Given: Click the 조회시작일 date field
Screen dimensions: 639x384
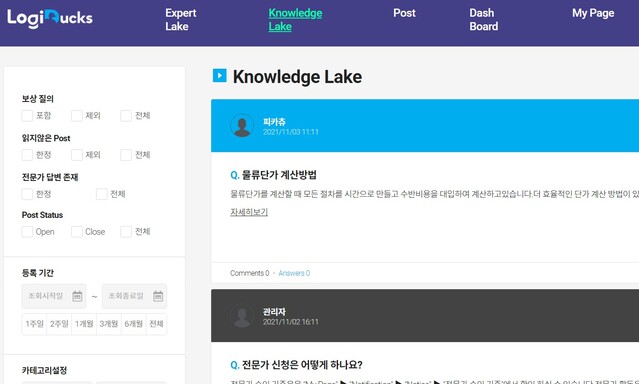Looking at the screenshot, I should point(54,296).
